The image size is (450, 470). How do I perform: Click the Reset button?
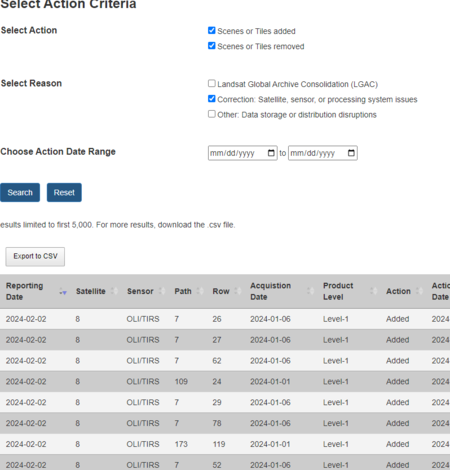pyautogui.click(x=64, y=192)
